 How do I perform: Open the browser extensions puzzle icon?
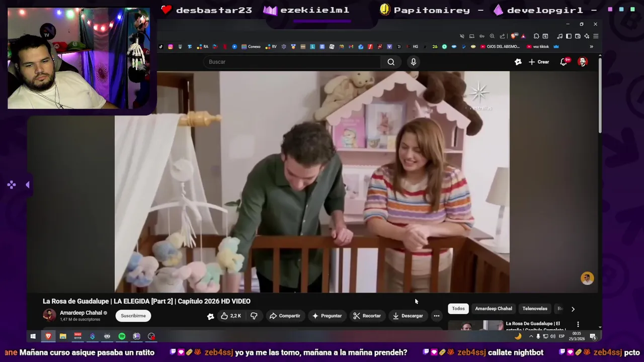pyautogui.click(x=536, y=36)
